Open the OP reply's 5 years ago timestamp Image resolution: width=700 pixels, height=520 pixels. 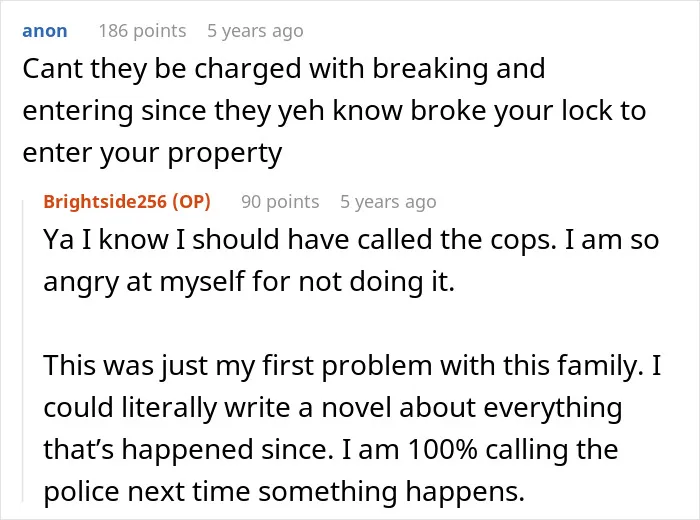[388, 202]
